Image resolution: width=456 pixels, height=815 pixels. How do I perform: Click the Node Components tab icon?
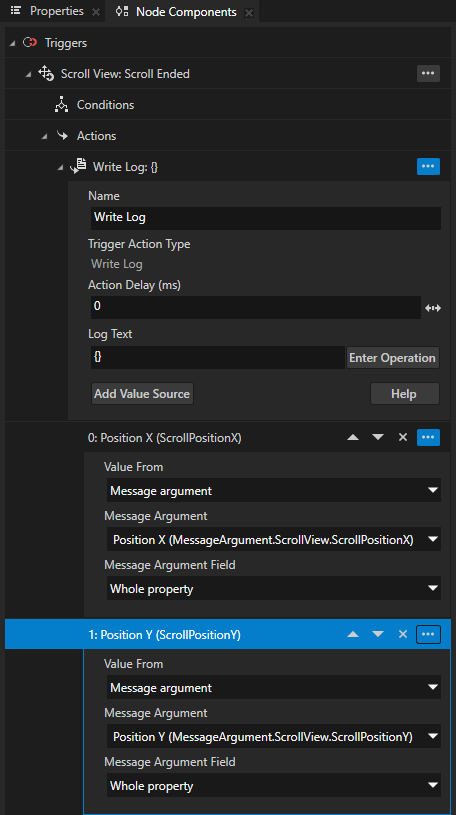122,11
